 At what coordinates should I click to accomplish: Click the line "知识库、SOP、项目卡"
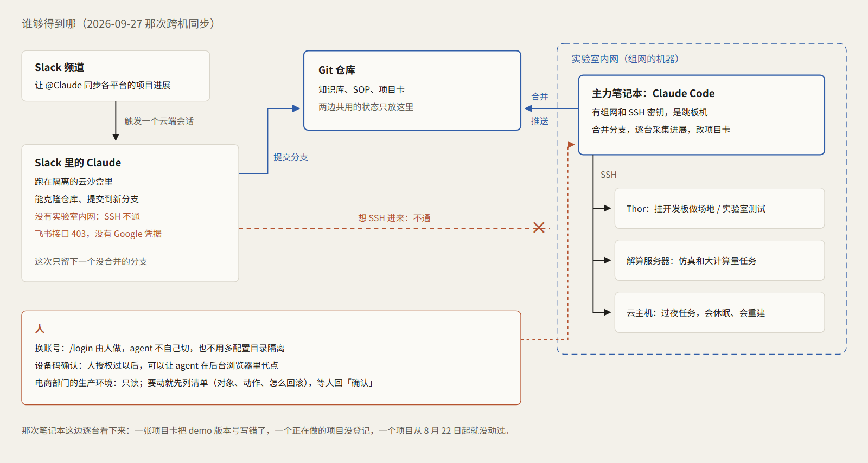[361, 89]
